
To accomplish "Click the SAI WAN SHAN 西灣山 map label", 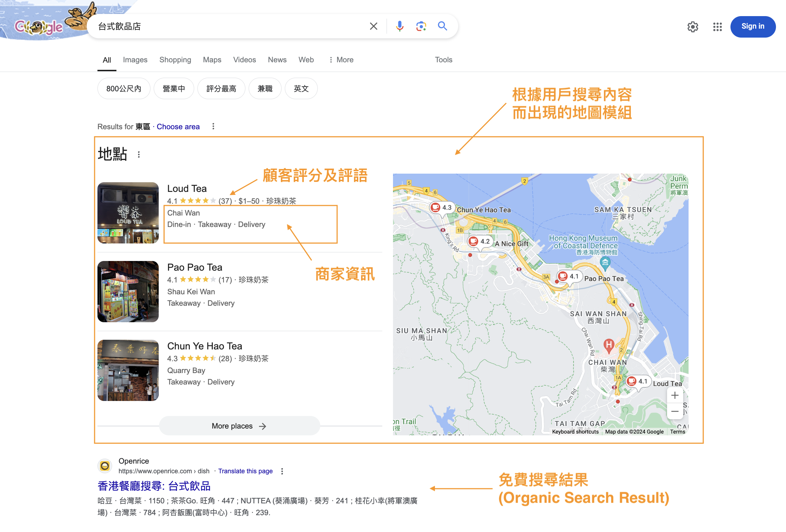I will tap(598, 317).
